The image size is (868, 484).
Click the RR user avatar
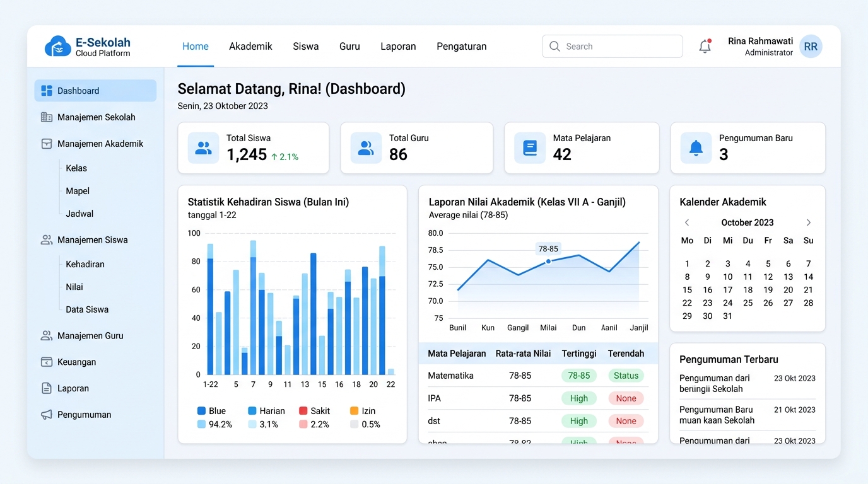[x=811, y=47]
